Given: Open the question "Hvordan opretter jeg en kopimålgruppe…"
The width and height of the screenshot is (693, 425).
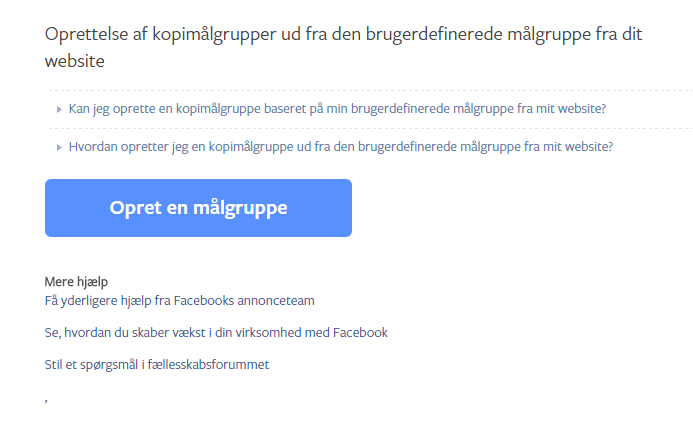Looking at the screenshot, I should coord(341,147).
